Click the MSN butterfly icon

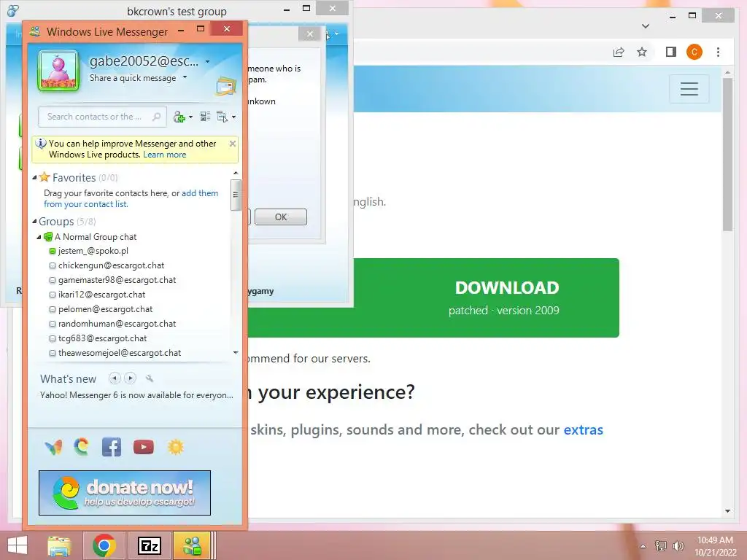(53, 447)
